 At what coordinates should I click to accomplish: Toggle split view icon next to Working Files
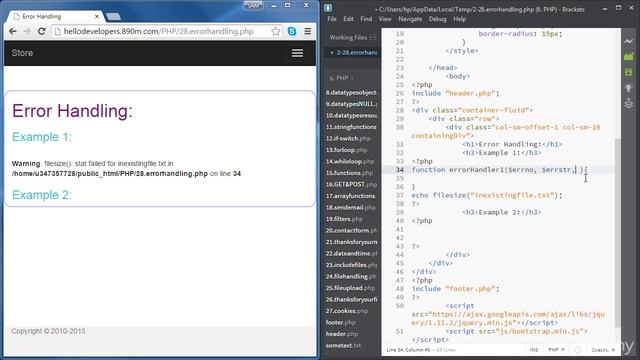tap(373, 37)
